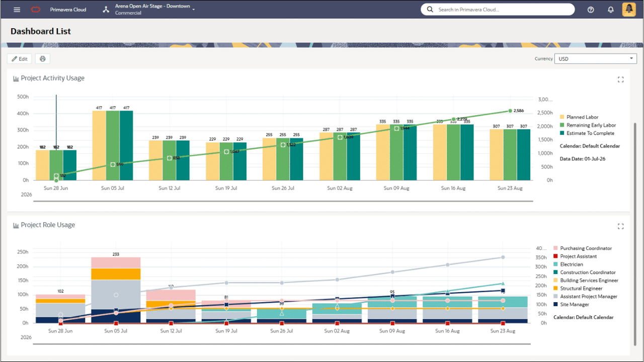
Task: Toggle the Construction Coordinator legend entry
Action: pyautogui.click(x=585, y=273)
